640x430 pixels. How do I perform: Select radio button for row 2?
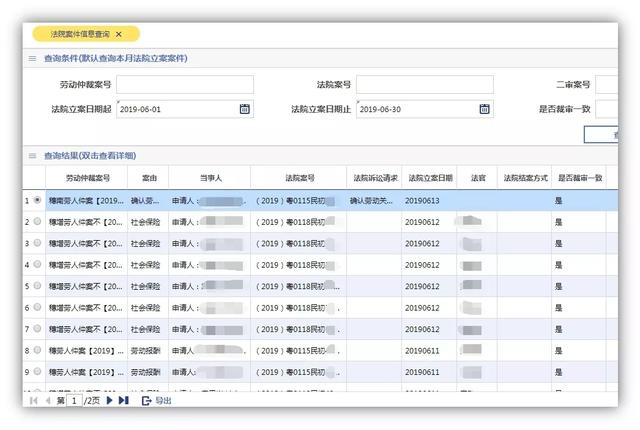point(37,222)
